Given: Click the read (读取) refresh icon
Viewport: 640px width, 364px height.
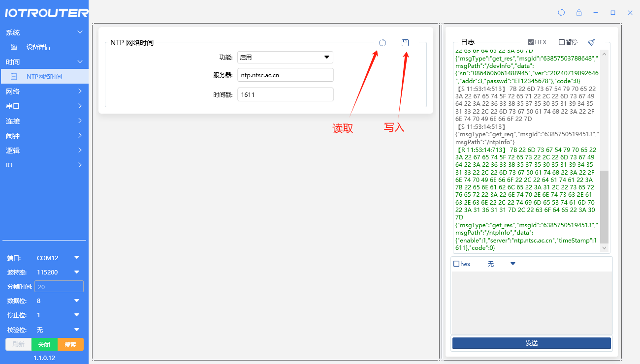Looking at the screenshot, I should (383, 43).
